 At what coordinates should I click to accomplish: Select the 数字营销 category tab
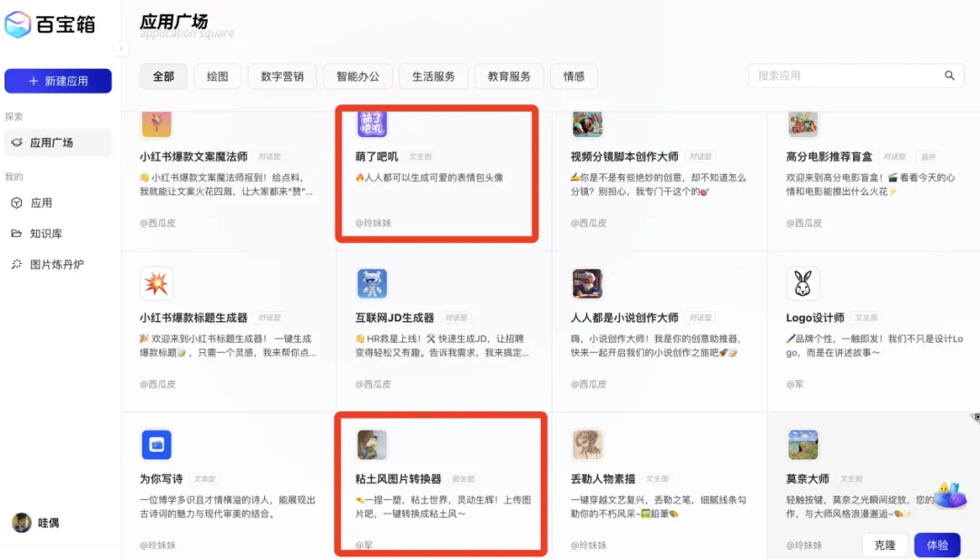click(x=282, y=76)
